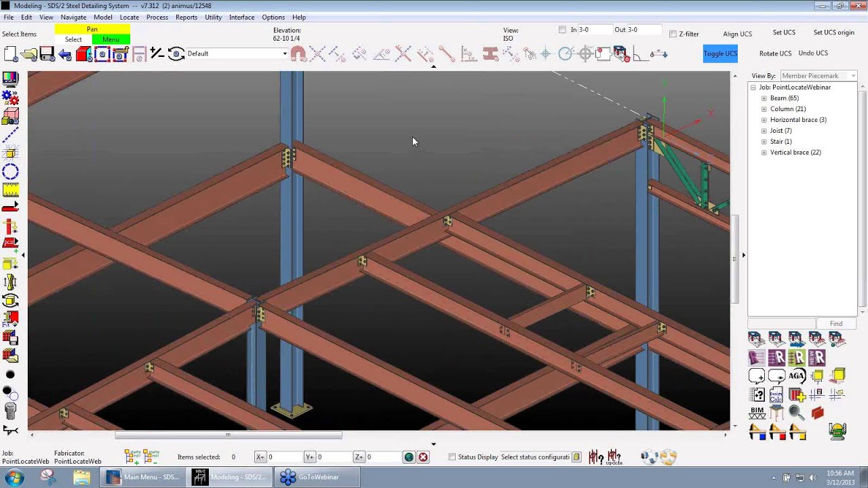868x488 pixels.
Task: Open the Main Menu - SDS/2 taskbar item
Action: pyautogui.click(x=144, y=477)
